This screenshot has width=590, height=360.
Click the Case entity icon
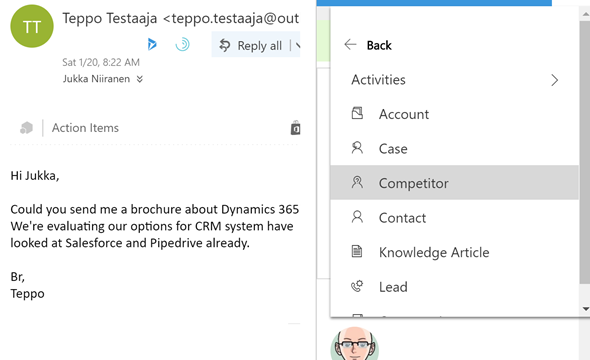coord(357,148)
